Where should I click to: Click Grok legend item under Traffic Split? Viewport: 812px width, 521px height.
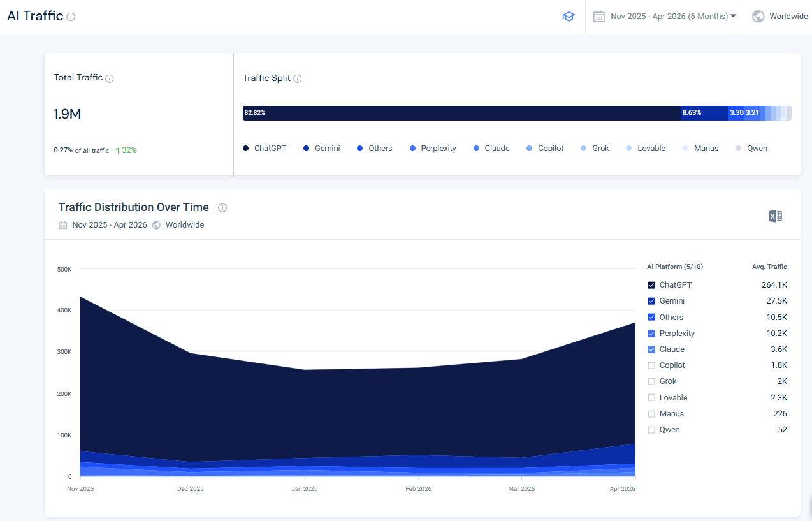pos(595,149)
